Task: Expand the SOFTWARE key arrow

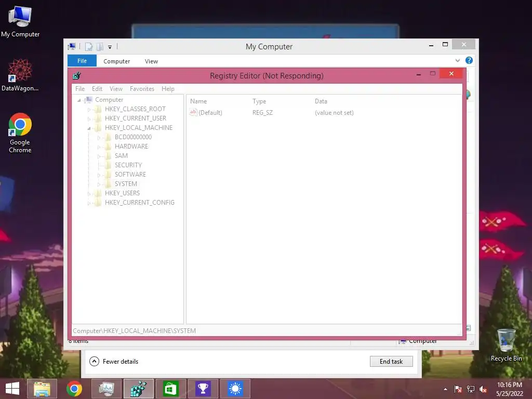Action: coord(99,175)
